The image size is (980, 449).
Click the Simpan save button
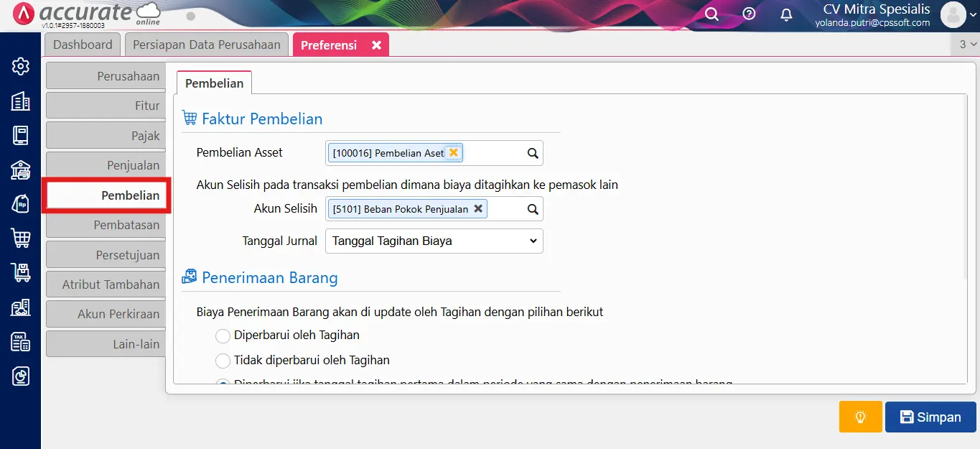[x=930, y=417]
